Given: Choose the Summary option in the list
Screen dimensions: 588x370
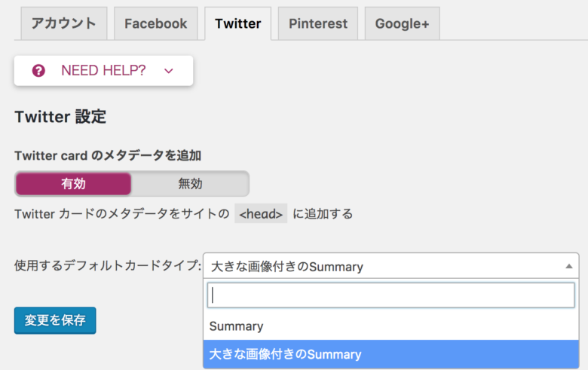Looking at the screenshot, I should 237,326.
